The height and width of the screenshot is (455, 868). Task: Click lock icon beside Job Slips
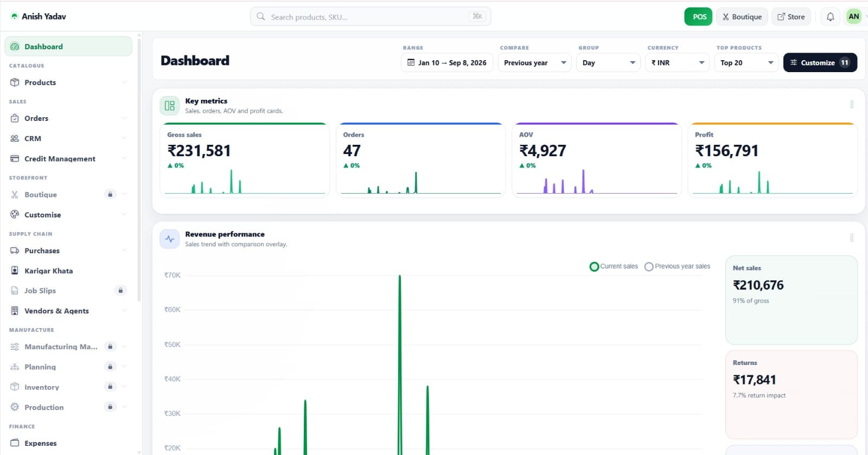[x=120, y=291]
